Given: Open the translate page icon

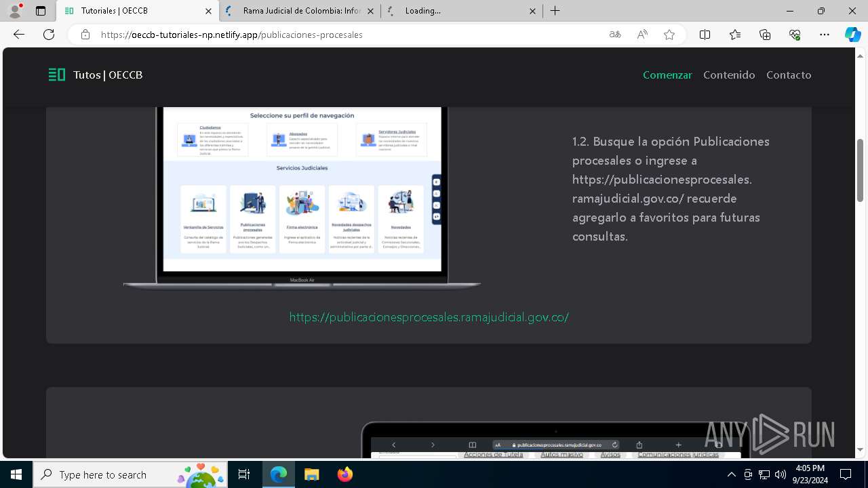Looking at the screenshot, I should (615, 35).
